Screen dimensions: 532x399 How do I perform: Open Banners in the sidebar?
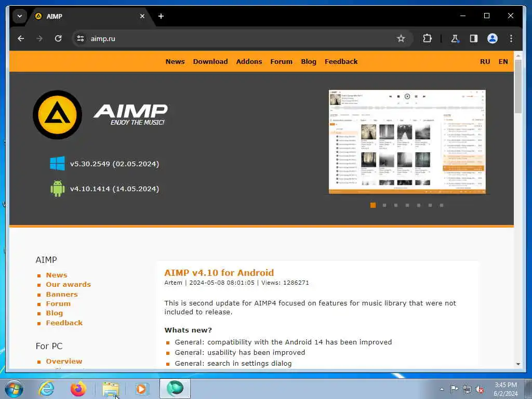point(62,294)
